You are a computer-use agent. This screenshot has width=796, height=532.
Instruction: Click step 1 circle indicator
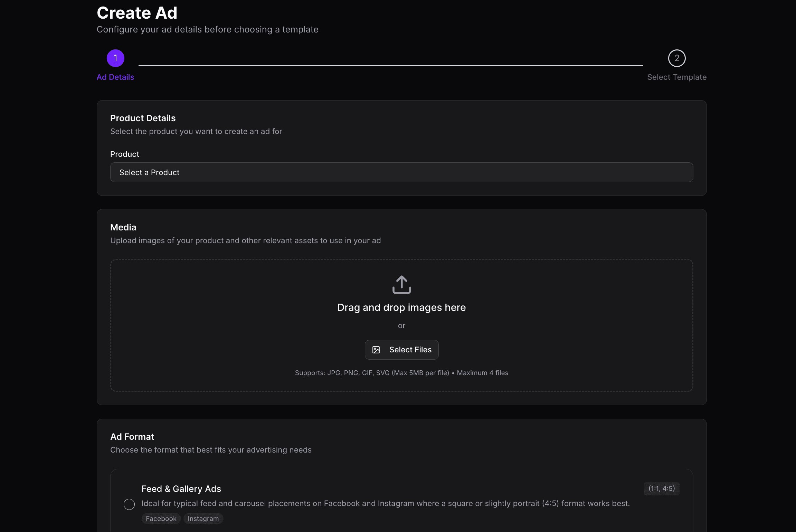pyautogui.click(x=115, y=58)
